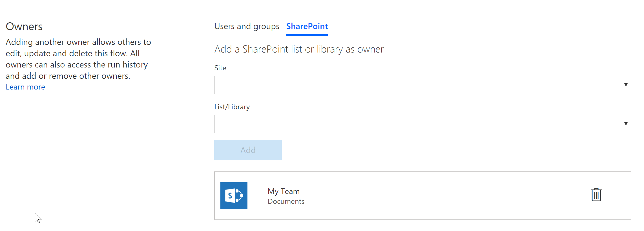The image size is (644, 231).
Task: Click the Owners heading
Action: pos(24,27)
